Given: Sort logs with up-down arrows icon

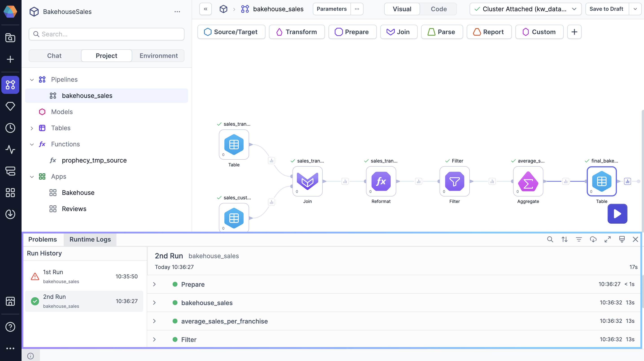Looking at the screenshot, I should click(x=564, y=239).
